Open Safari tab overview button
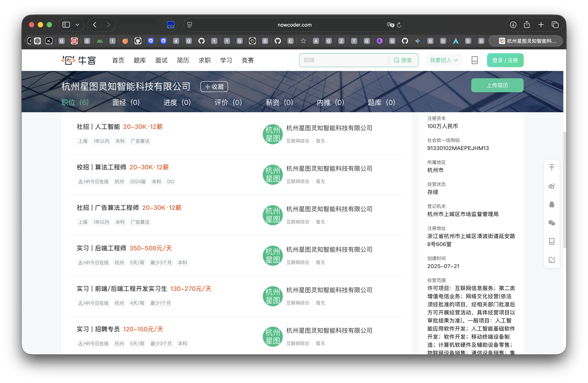Image resolution: width=588 pixels, height=383 pixels. tap(555, 25)
